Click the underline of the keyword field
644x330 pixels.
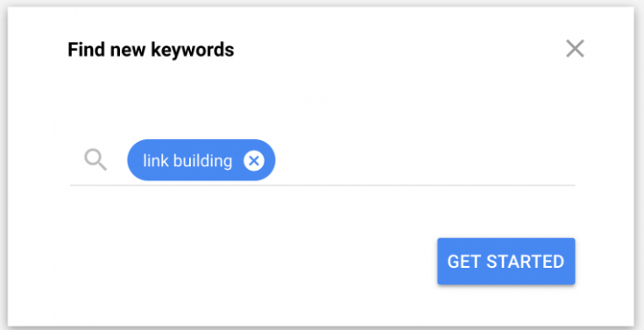(x=322, y=185)
